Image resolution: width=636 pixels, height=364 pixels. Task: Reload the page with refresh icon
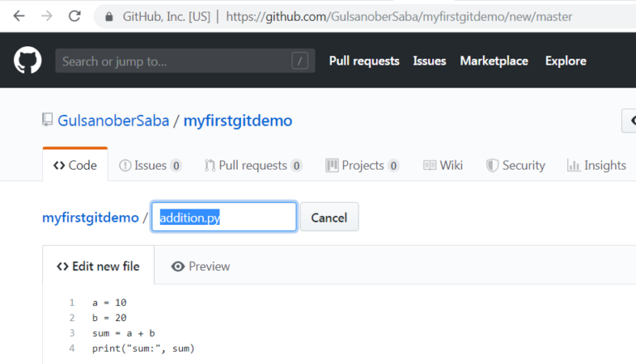point(75,17)
